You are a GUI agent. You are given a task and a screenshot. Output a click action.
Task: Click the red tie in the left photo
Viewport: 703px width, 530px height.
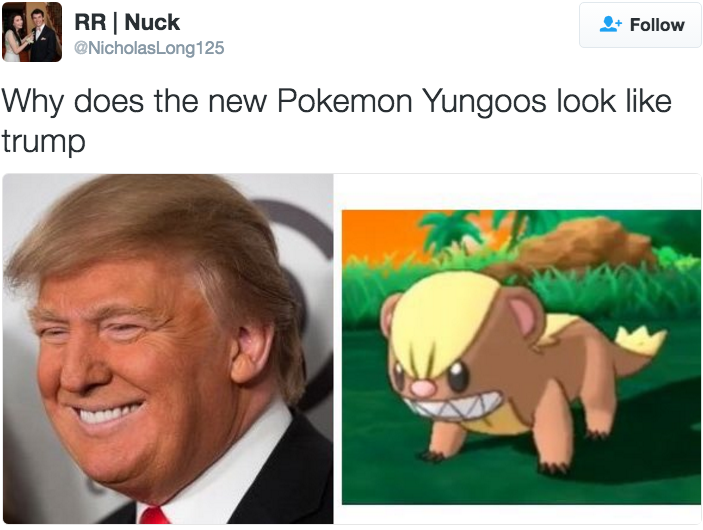(x=154, y=515)
